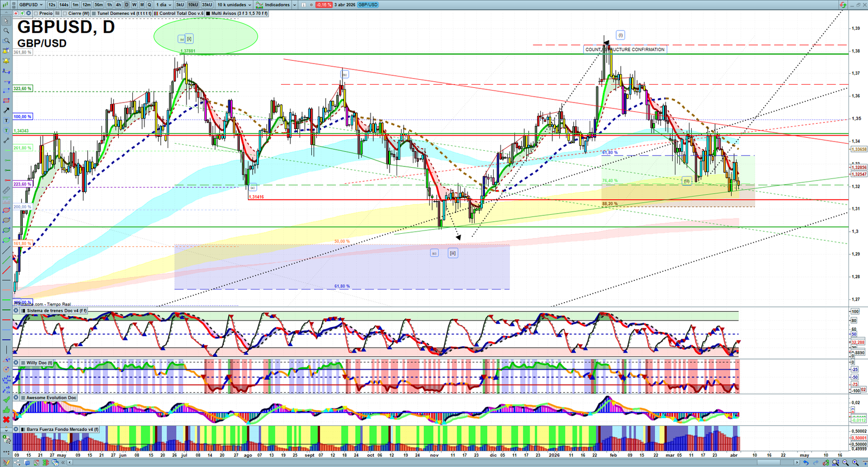Select the ruler measurement tool
868x467 pixels.
[x=6, y=190]
